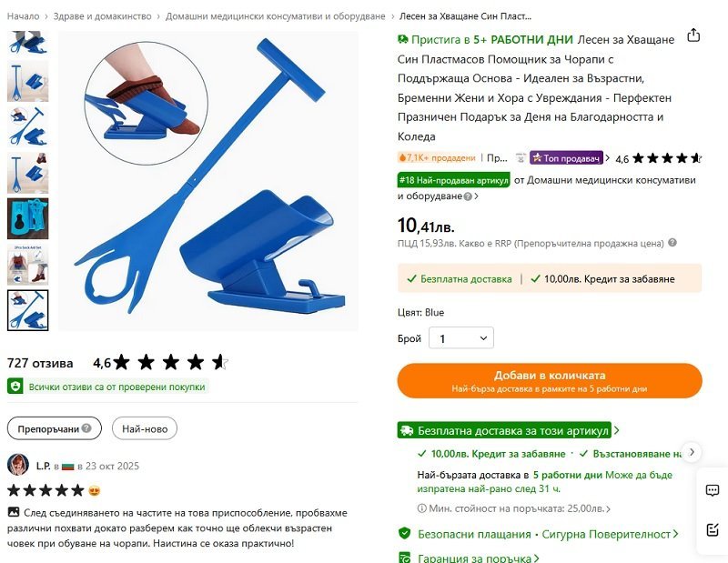Expand the Топ продавач badge chevron
Screen dimensions: 728x563
tap(607, 158)
